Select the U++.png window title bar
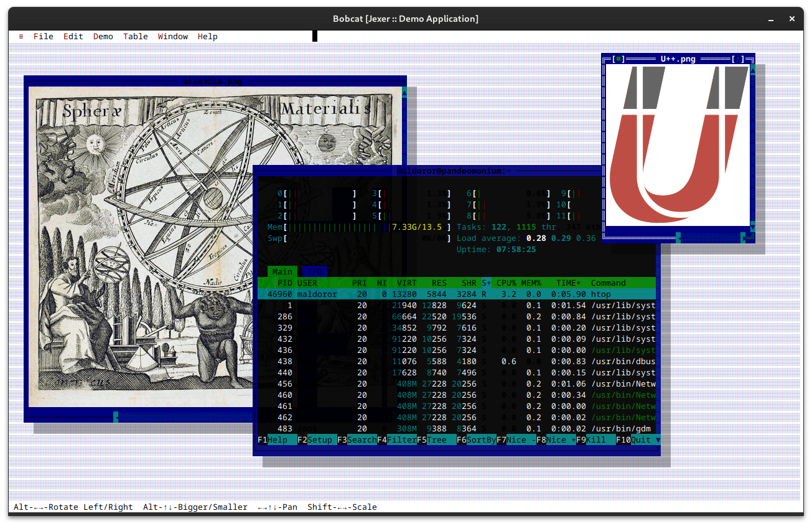The height and width of the screenshot is (526, 812). 678,59
